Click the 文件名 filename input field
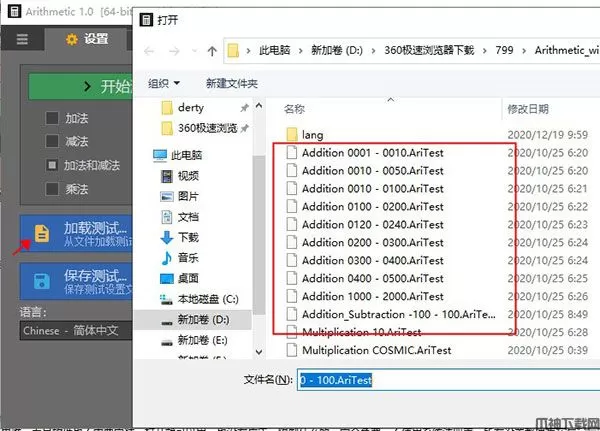This screenshot has width=600, height=431. pyautogui.click(x=448, y=380)
